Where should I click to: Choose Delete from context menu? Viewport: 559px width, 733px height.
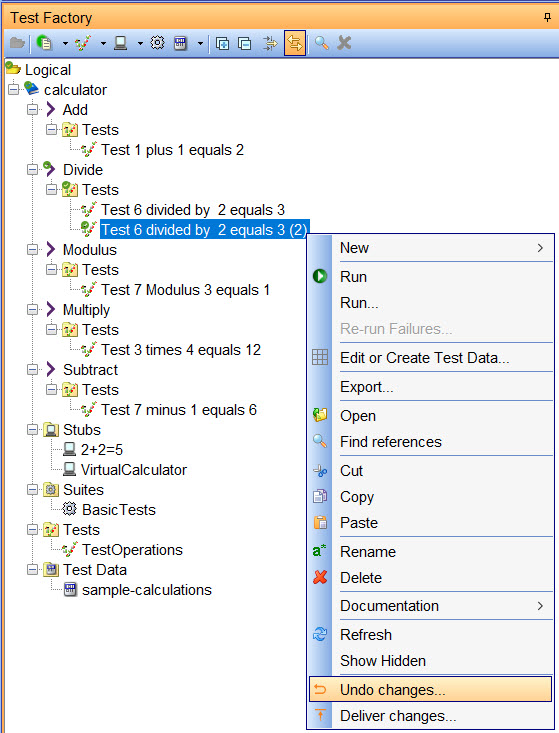click(430, 578)
